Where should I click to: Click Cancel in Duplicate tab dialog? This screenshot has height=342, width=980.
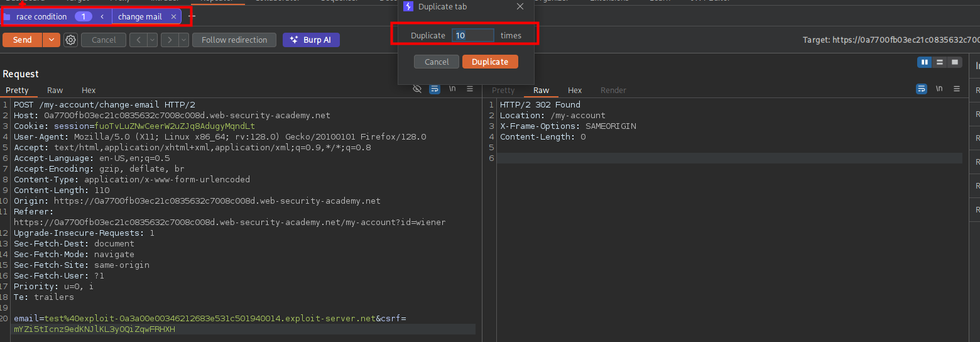tap(437, 62)
